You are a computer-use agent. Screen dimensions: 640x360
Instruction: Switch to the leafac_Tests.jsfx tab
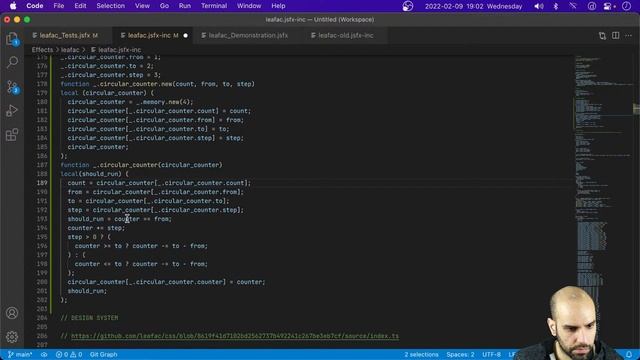pos(68,36)
